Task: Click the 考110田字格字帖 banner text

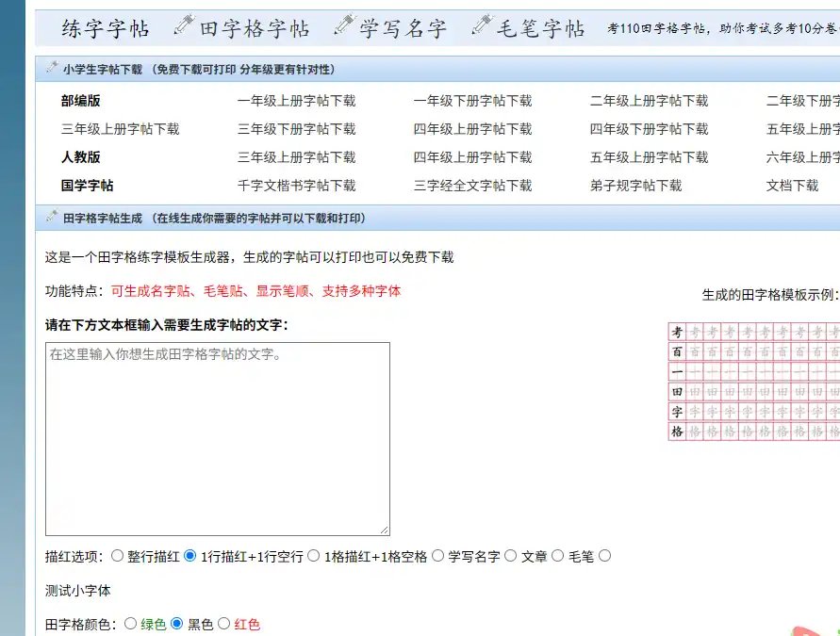Action: [x=723, y=28]
